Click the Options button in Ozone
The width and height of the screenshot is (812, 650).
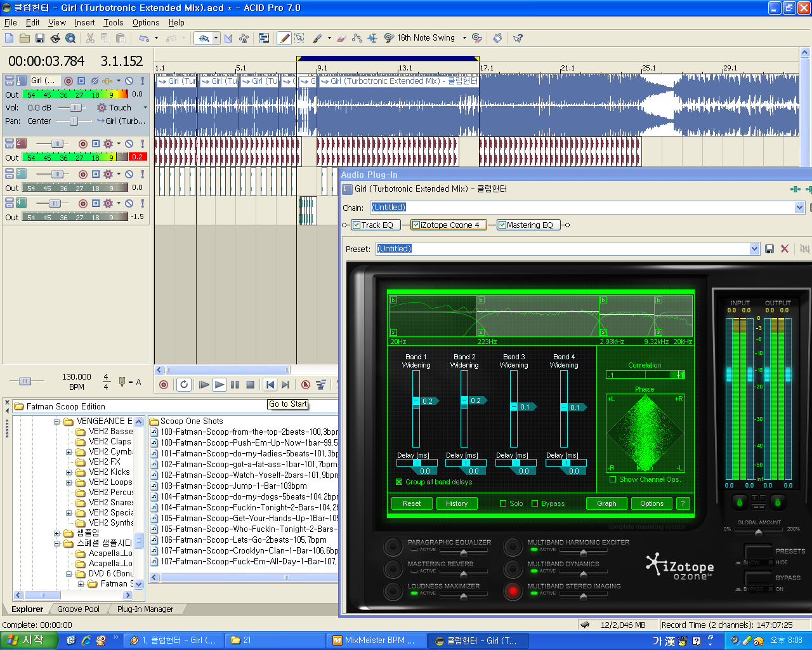[x=652, y=503]
